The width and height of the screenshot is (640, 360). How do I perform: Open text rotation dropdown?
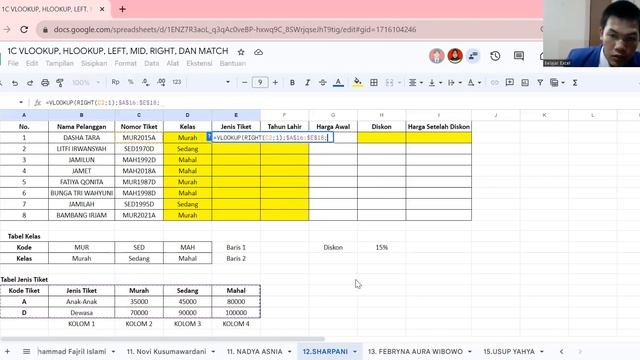click(x=474, y=83)
